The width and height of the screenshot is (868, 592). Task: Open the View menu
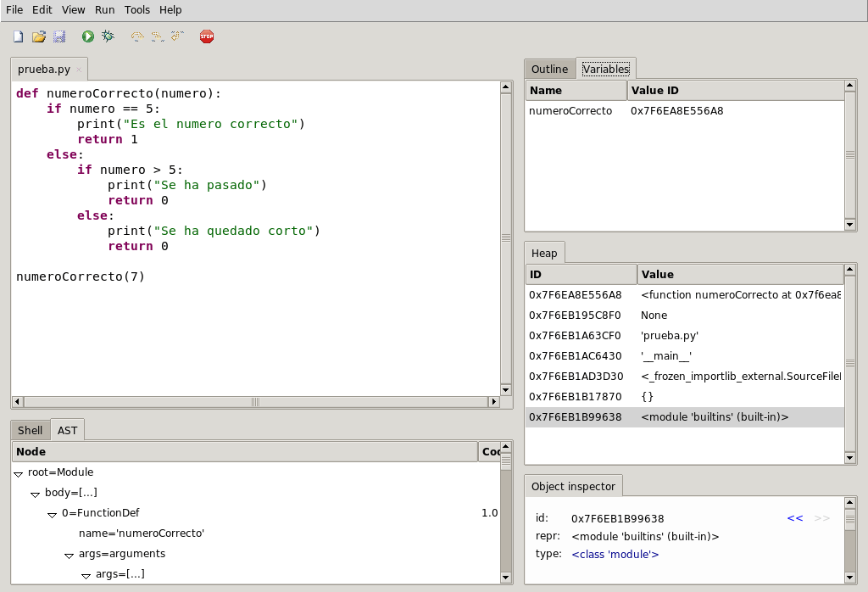point(73,10)
